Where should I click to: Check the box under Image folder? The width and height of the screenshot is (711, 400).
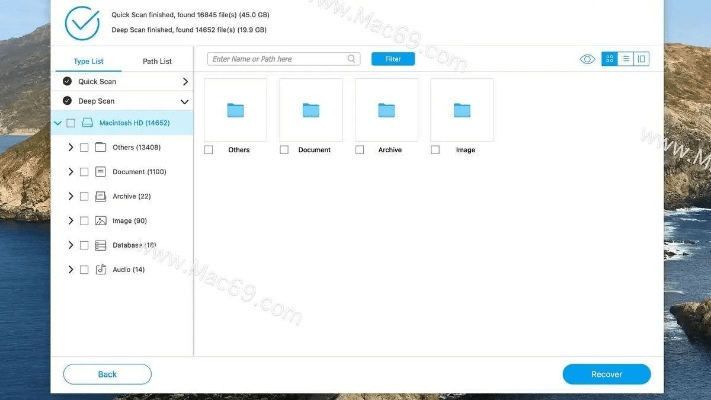435,150
